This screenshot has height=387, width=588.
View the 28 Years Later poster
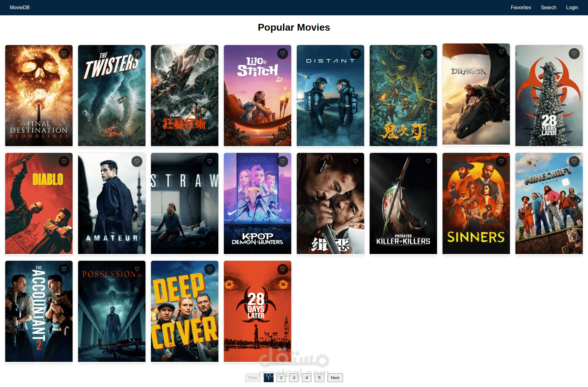pos(549,96)
